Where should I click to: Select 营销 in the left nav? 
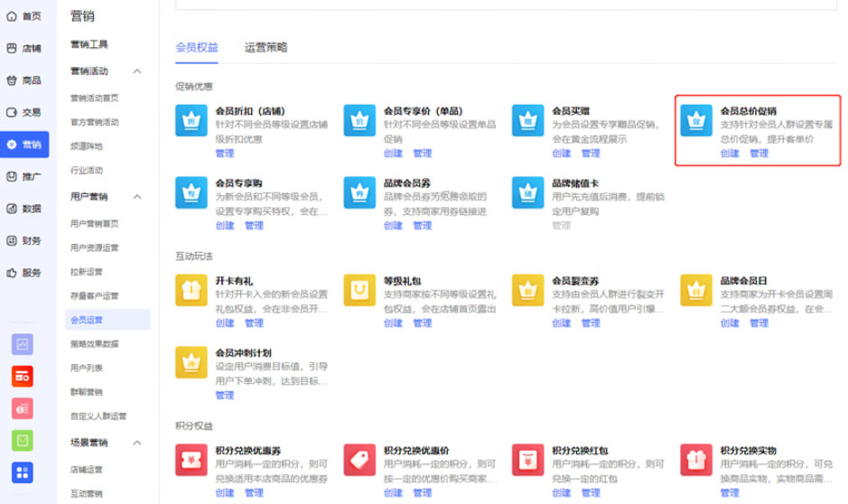[24, 145]
